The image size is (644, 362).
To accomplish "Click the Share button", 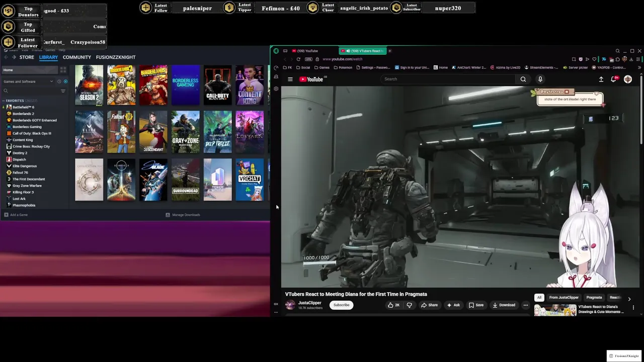I will [429, 305].
